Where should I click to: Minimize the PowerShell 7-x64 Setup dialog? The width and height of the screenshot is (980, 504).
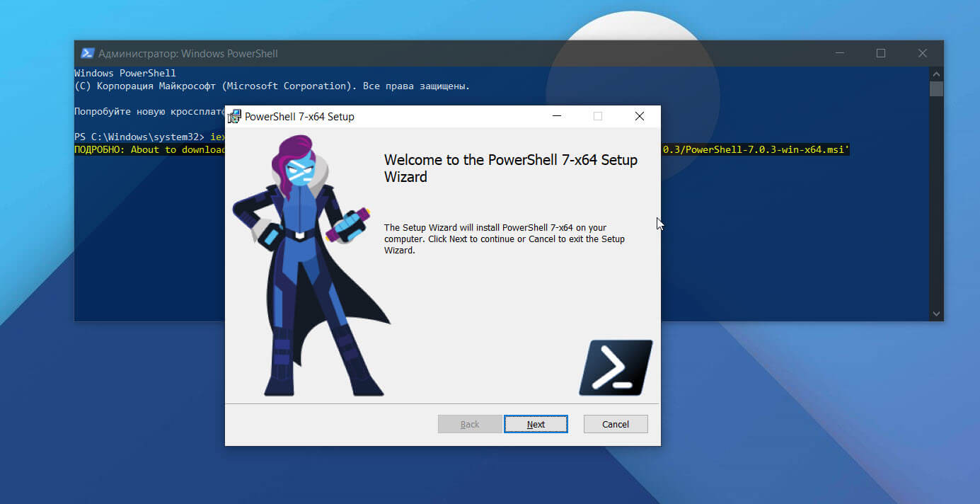point(557,116)
